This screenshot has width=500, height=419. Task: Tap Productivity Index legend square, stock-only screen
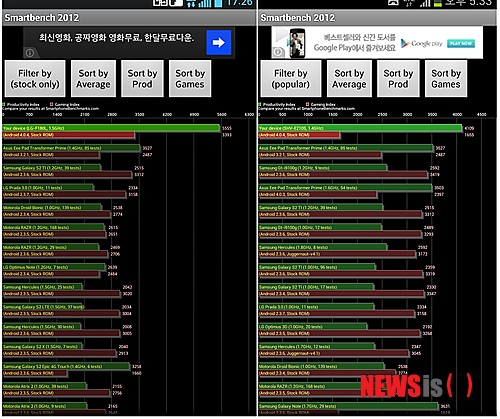coord(4,104)
